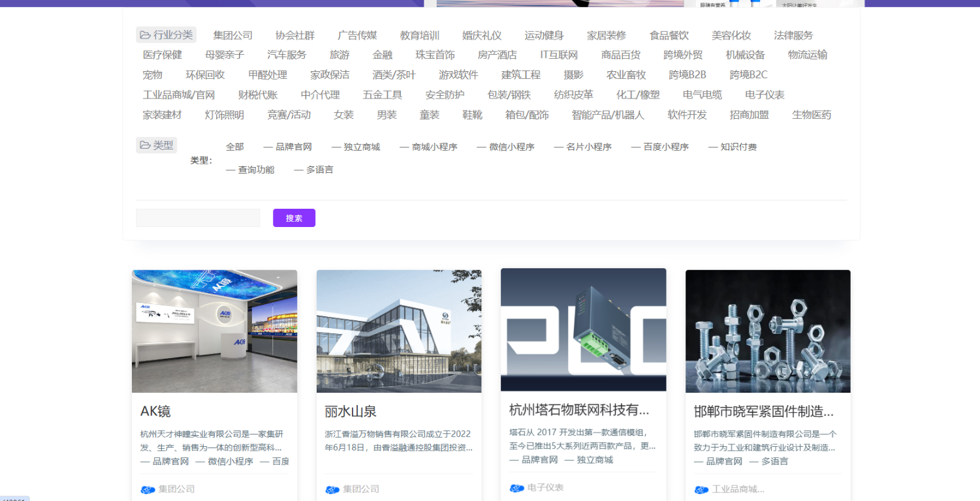Choose 微信小程序 in the 类型 filter row

click(506, 147)
